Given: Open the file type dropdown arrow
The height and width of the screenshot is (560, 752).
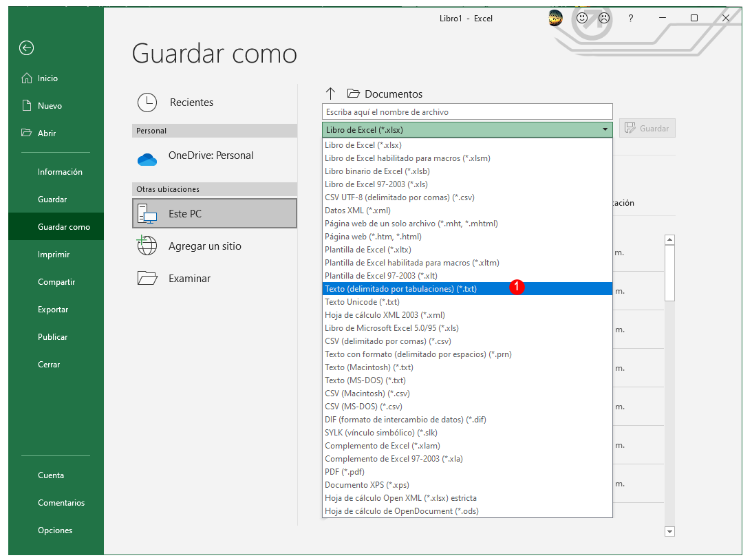Looking at the screenshot, I should click(x=605, y=129).
